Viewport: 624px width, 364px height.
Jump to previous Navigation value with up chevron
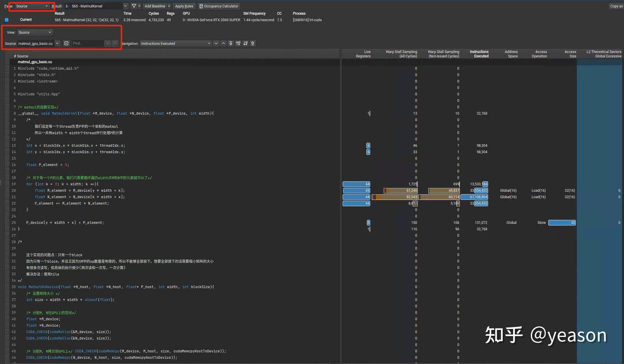coord(223,43)
